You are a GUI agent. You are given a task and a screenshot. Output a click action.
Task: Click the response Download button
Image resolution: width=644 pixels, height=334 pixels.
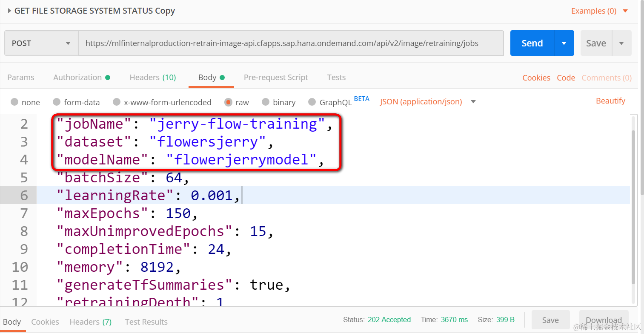pos(604,320)
